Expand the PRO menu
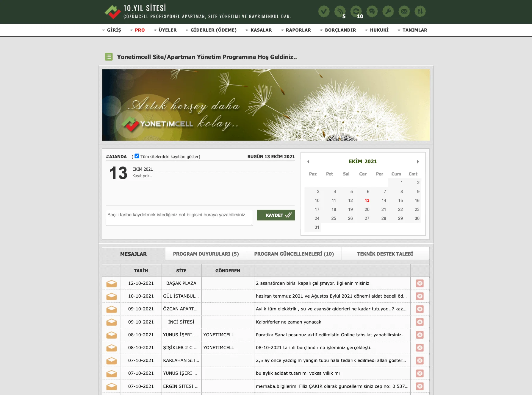This screenshot has height=395, width=532. click(137, 30)
